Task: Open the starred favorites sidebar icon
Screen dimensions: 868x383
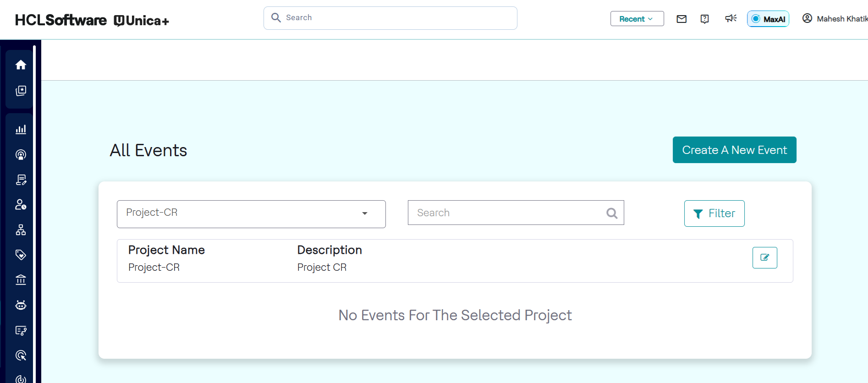Action: pyautogui.click(x=21, y=91)
